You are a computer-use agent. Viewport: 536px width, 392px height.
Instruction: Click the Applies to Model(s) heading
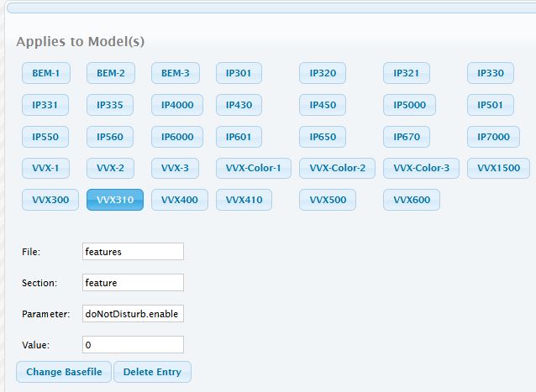[81, 42]
